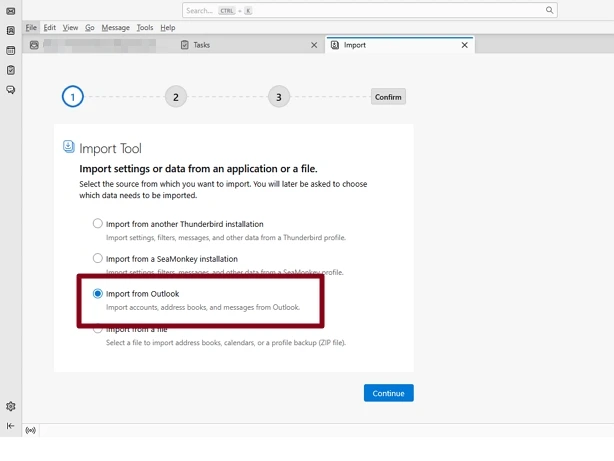614x461 pixels.
Task: Select Import from a SeaMonkey installation
Action: coord(98,258)
